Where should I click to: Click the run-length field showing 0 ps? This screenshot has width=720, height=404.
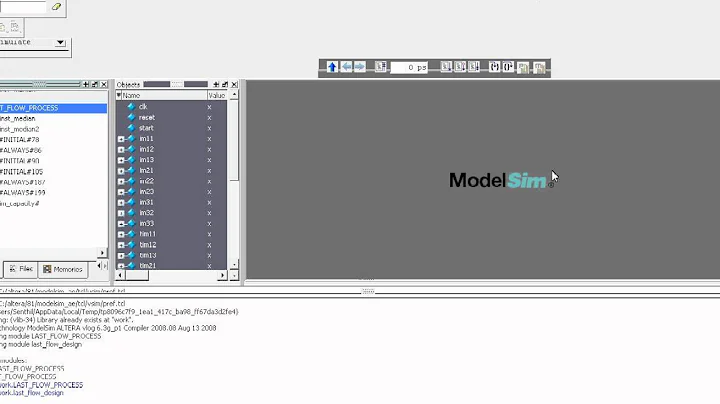(409, 67)
